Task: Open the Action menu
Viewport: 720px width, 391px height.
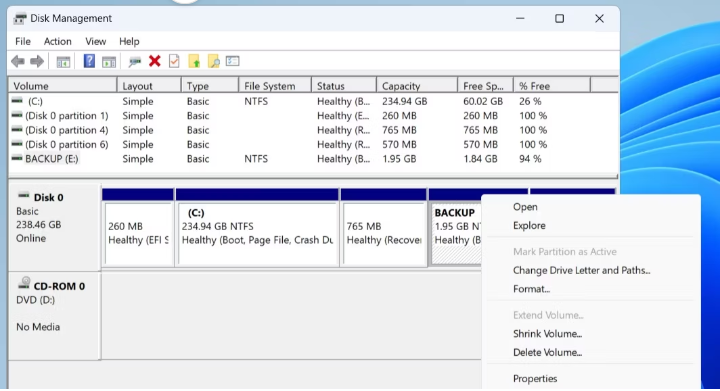Action: click(57, 41)
